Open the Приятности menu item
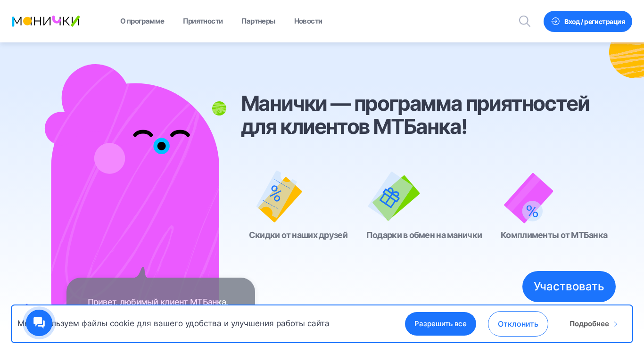 (x=203, y=21)
